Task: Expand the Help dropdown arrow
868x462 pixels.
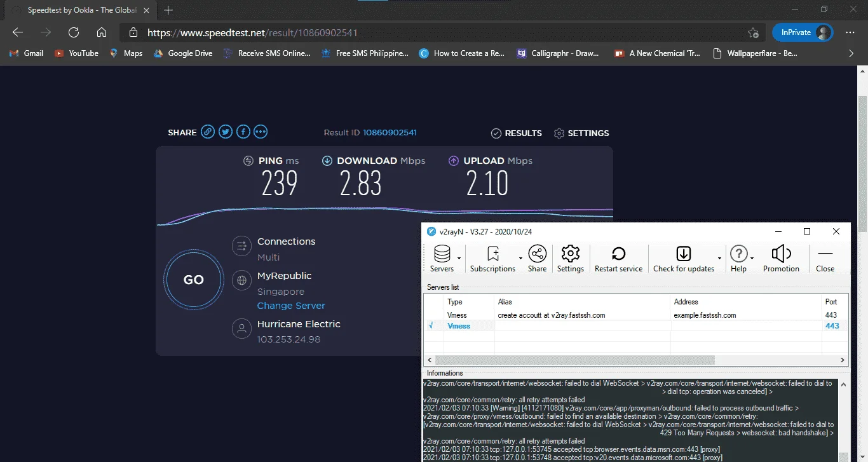Action: coord(752,258)
